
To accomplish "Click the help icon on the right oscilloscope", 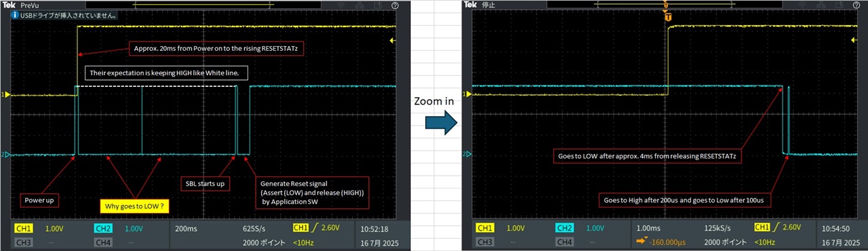I will pyautogui.click(x=856, y=5).
